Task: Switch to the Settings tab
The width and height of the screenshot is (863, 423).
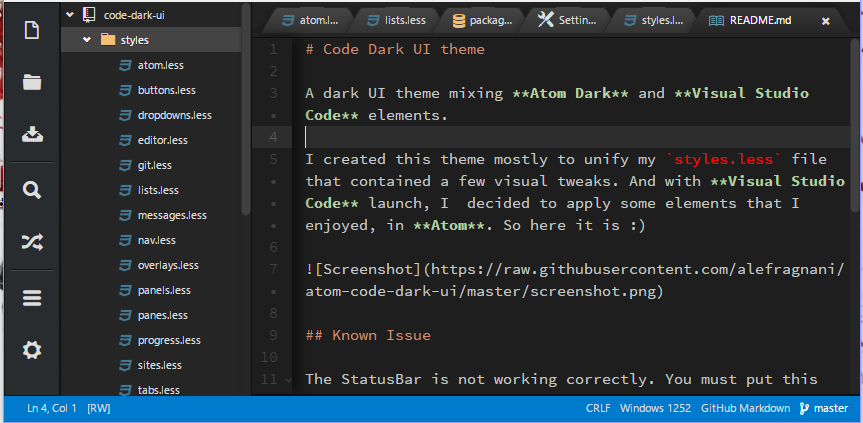Action: coord(568,20)
